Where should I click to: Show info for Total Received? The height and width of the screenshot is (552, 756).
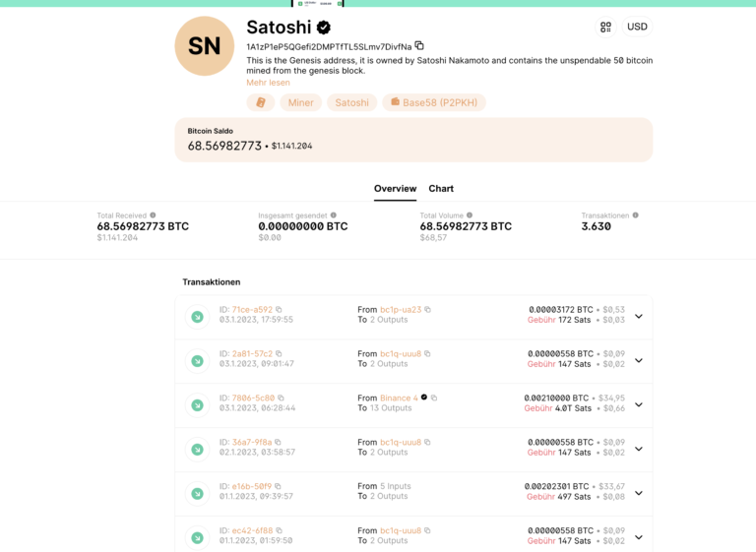(x=153, y=215)
